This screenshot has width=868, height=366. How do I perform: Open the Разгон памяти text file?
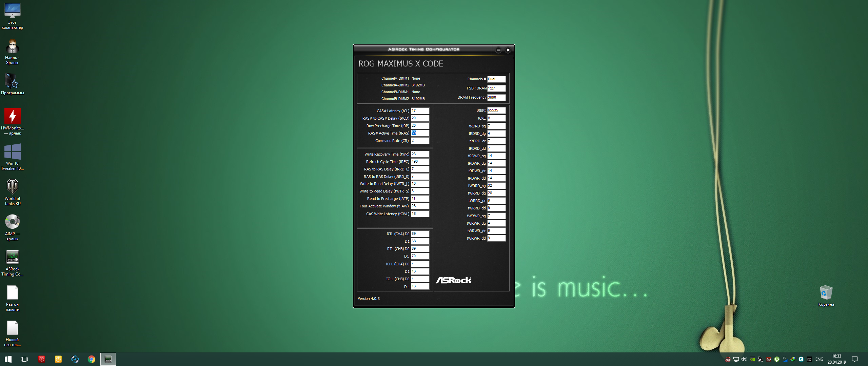point(13,293)
